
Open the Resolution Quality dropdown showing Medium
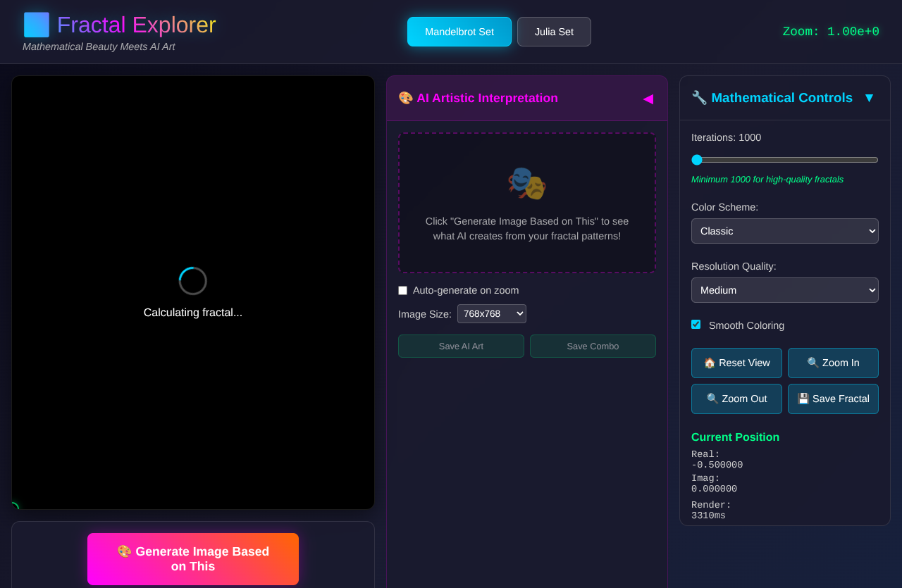[784, 290]
